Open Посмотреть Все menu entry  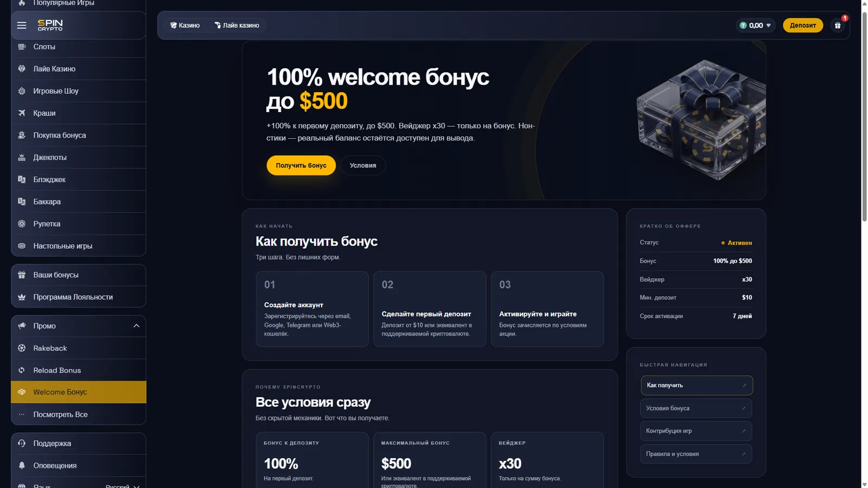click(79, 414)
